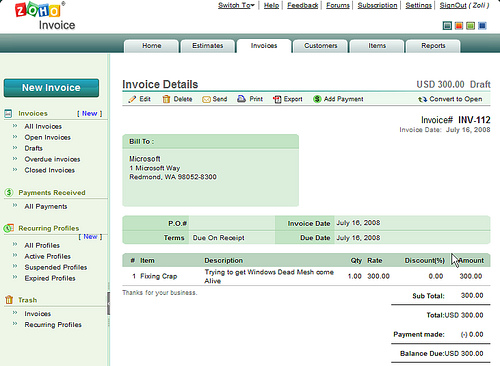Open All Payments
500x366 pixels.
point(46,207)
